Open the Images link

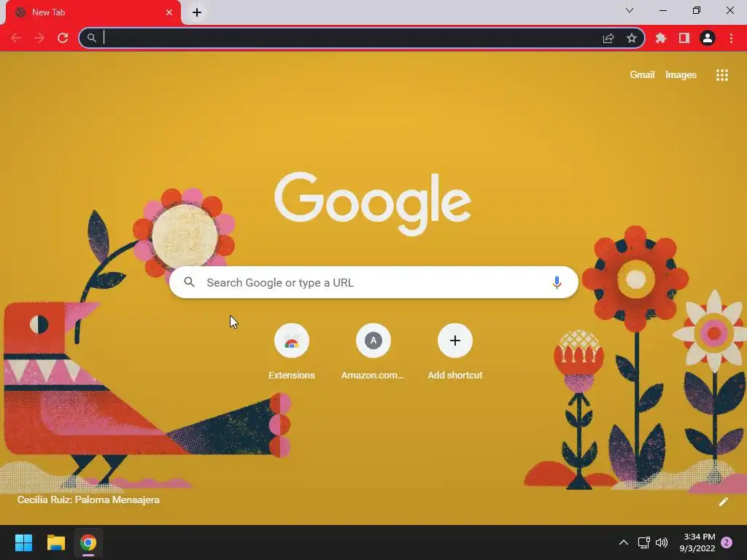click(x=681, y=75)
